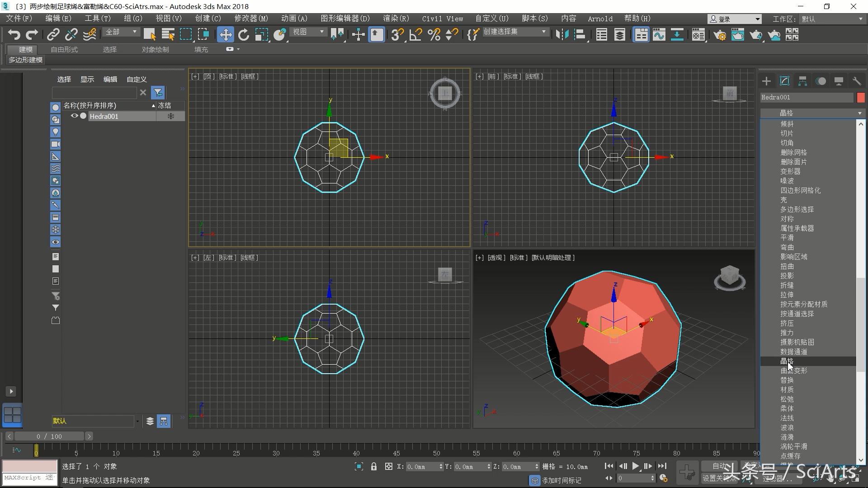Activate the Rotate tool
The image size is (868, 488).
244,34
